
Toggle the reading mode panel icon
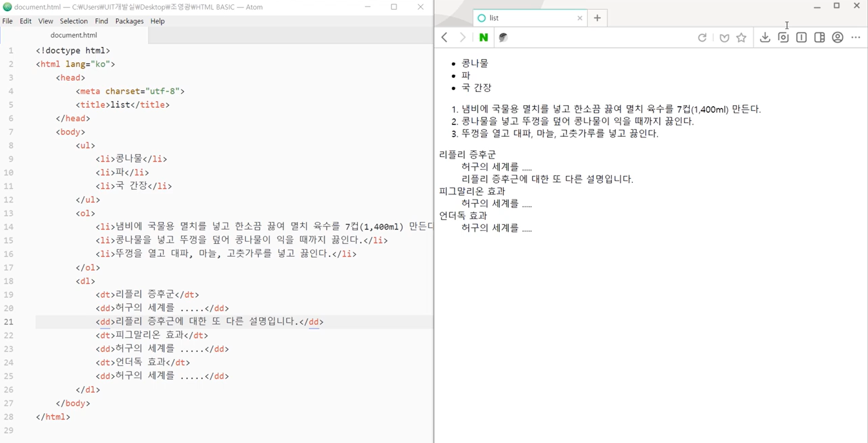coord(801,37)
